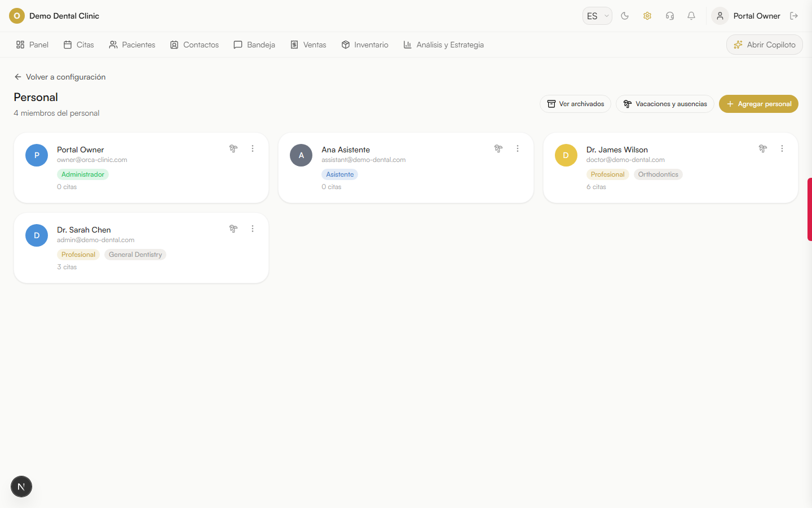Click the General Dentistry specialty badge
The image size is (812, 508).
(135, 255)
